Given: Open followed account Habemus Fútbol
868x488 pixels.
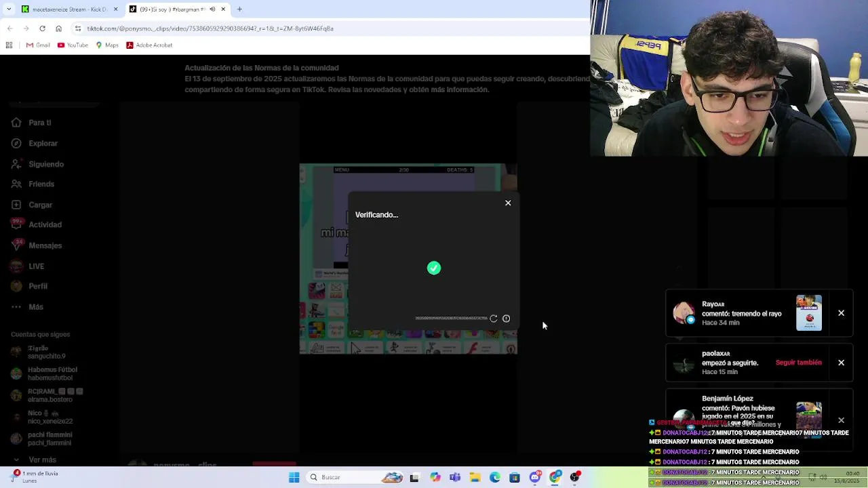Looking at the screenshot, I should (44, 373).
